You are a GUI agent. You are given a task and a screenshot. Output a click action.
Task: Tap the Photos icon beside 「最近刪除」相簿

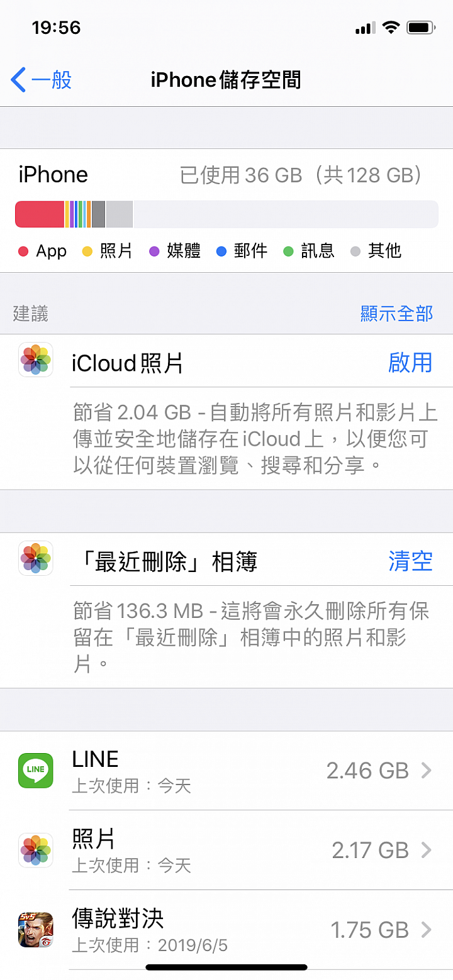pyautogui.click(x=36, y=558)
